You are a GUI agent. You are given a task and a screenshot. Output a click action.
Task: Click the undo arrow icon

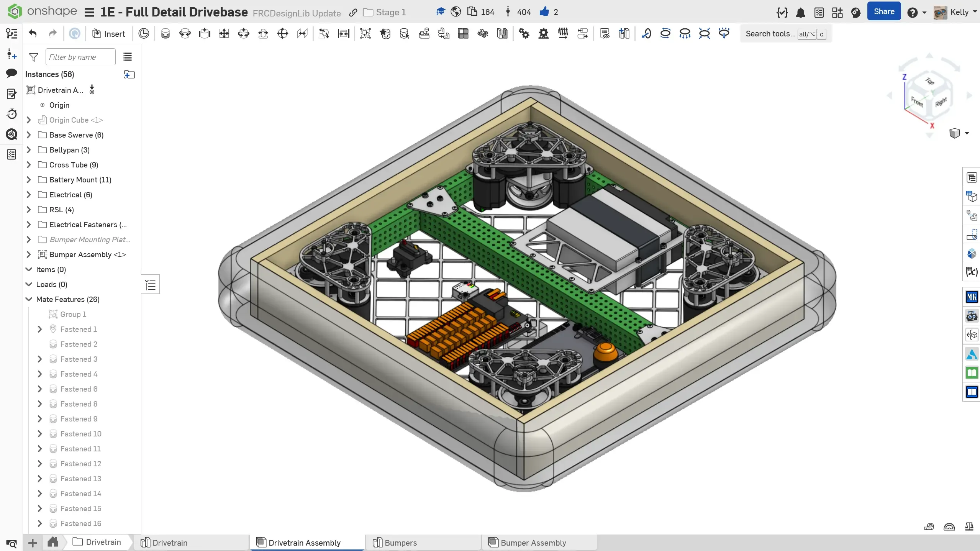pyautogui.click(x=33, y=34)
